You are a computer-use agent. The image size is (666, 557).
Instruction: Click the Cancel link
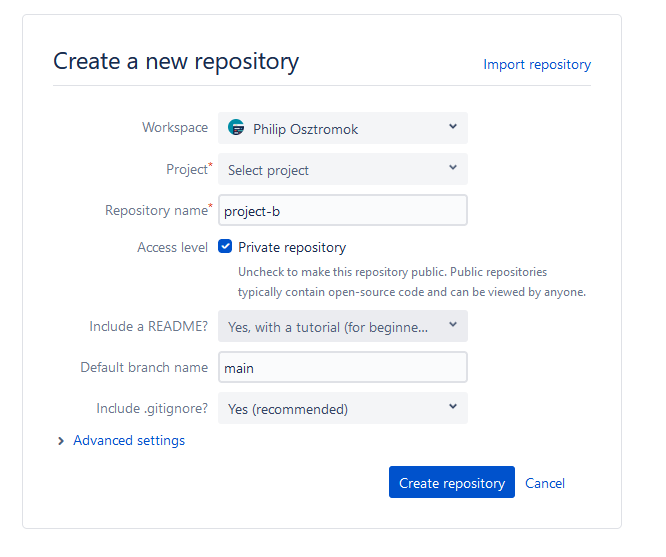[x=545, y=483]
